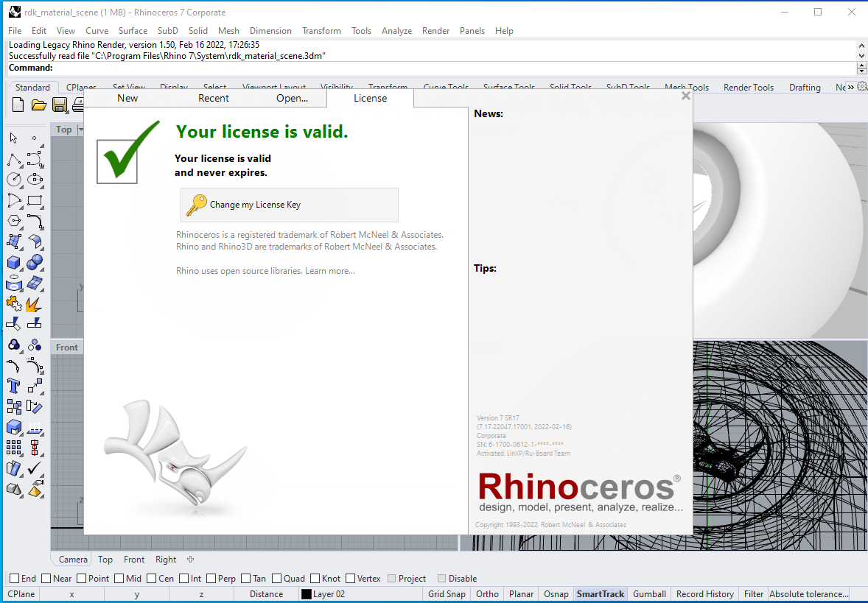
Task: Add a viewport tab with the plus icon
Action: (190, 560)
